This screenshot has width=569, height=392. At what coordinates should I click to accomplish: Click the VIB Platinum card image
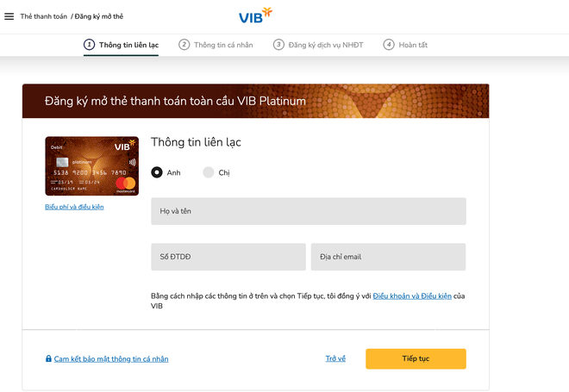tap(91, 166)
